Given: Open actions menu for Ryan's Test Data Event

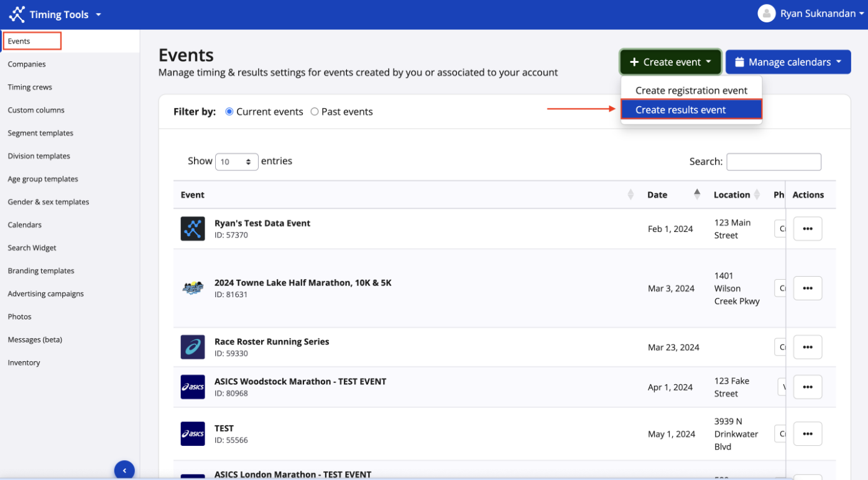Looking at the screenshot, I should (x=807, y=229).
